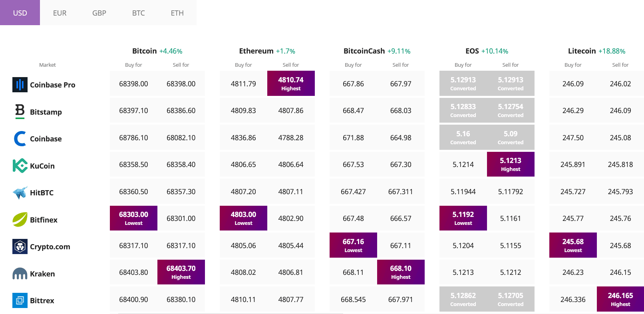Open the Litecoin column heading
Screen dimensions: 644x314
click(x=582, y=51)
